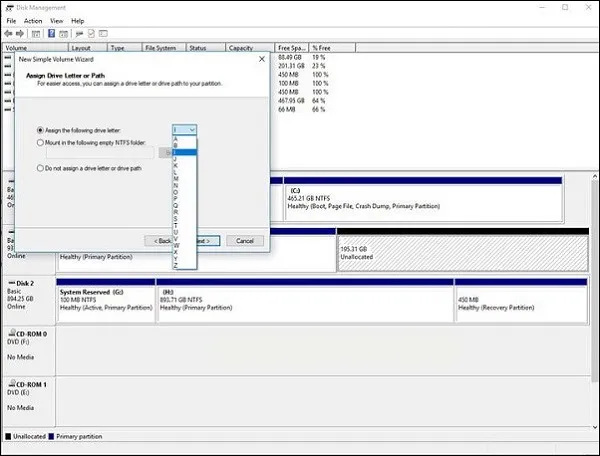
Task: Select 'Mount in the following empty NTFS folder'
Action: pos(40,143)
